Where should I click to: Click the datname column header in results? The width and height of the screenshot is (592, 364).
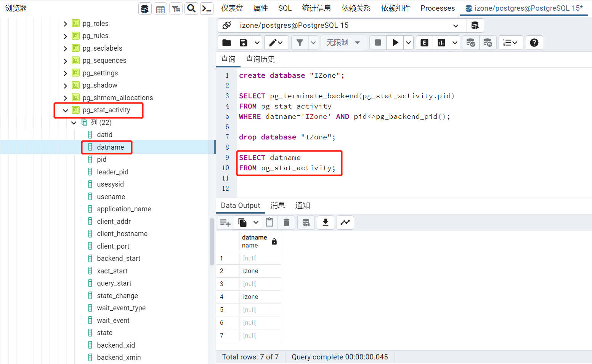[260, 241]
